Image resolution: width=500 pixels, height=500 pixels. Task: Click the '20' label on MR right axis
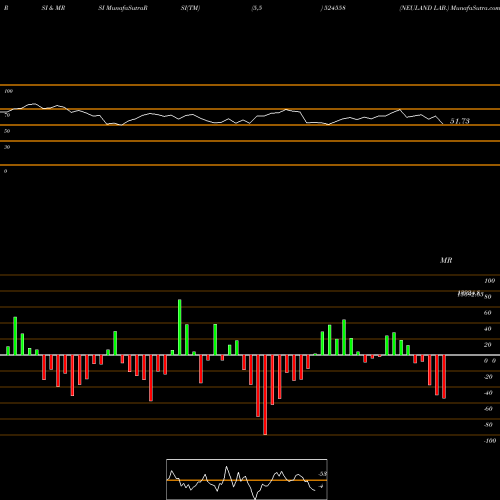click(487, 345)
